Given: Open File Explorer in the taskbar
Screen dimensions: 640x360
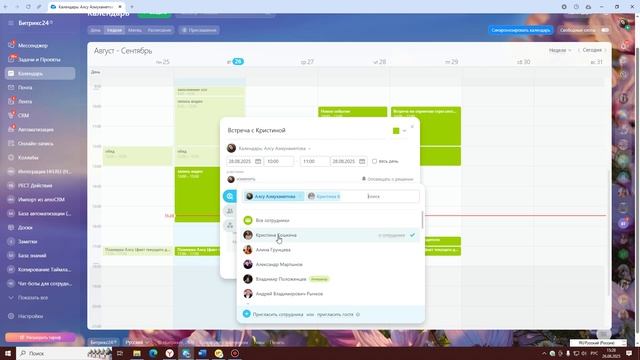Looking at the screenshot, I should pos(137,353).
